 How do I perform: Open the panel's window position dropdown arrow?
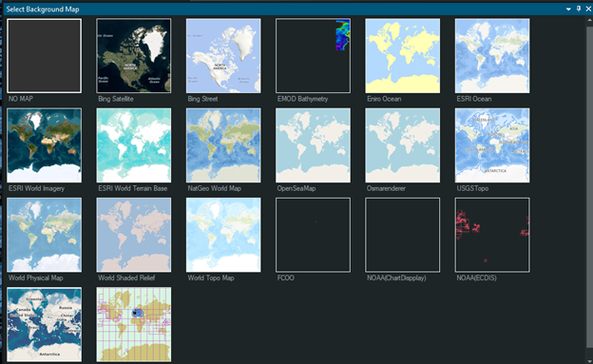click(x=568, y=10)
